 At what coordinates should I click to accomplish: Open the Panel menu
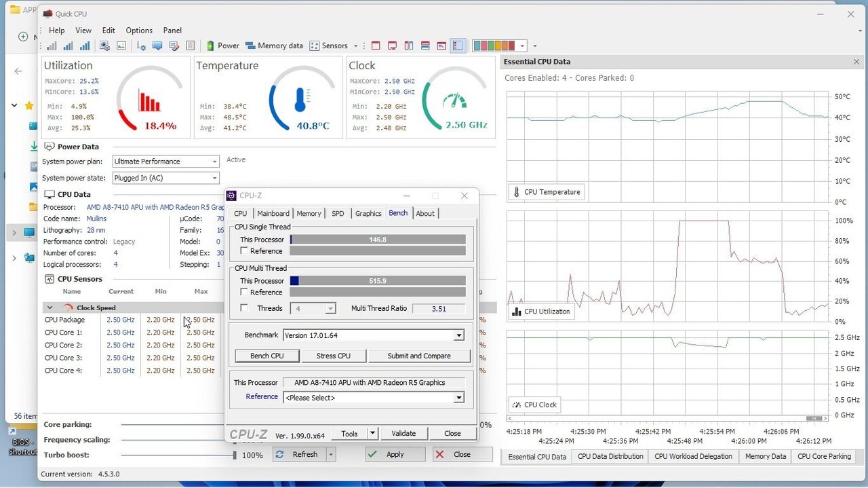[x=172, y=31]
